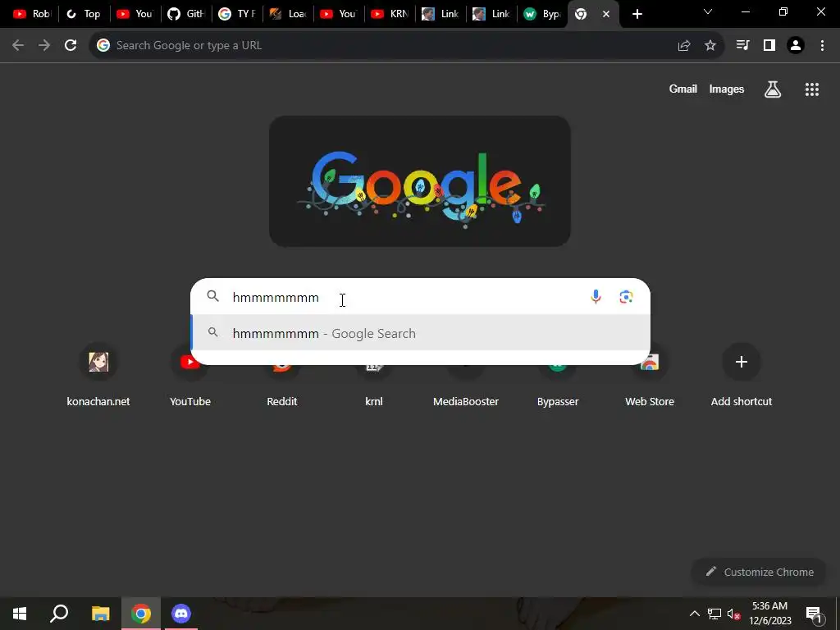Viewport: 840px width, 630px height.
Task: Select the hmmmmmmm Google Search suggestion
Action: (421, 333)
